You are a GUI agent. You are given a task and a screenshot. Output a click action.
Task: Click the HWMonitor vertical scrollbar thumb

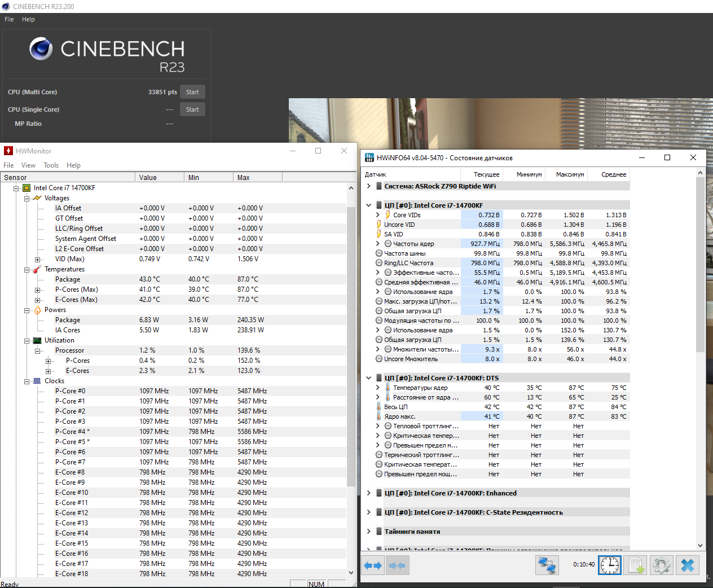[x=351, y=346]
